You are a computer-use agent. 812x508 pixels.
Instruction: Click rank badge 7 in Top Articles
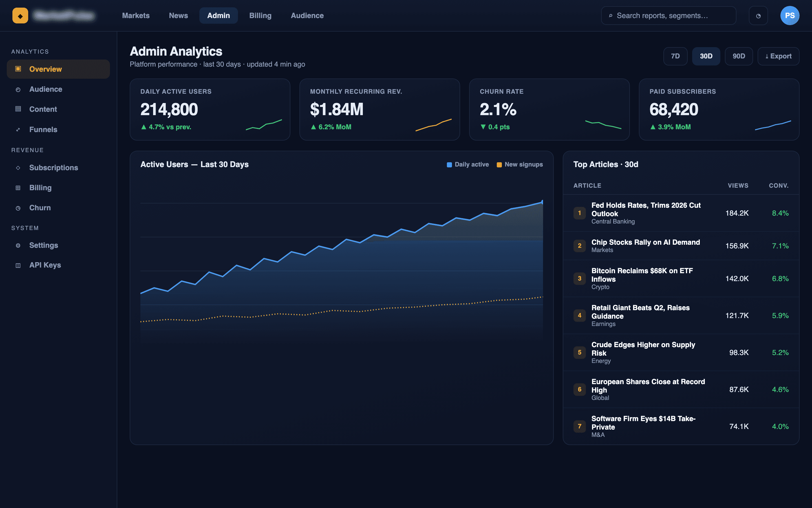pos(579,426)
